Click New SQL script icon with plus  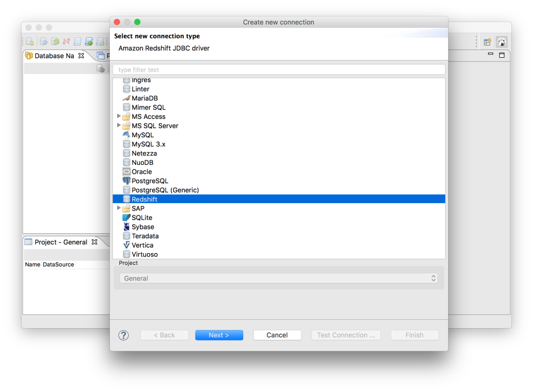(100, 42)
